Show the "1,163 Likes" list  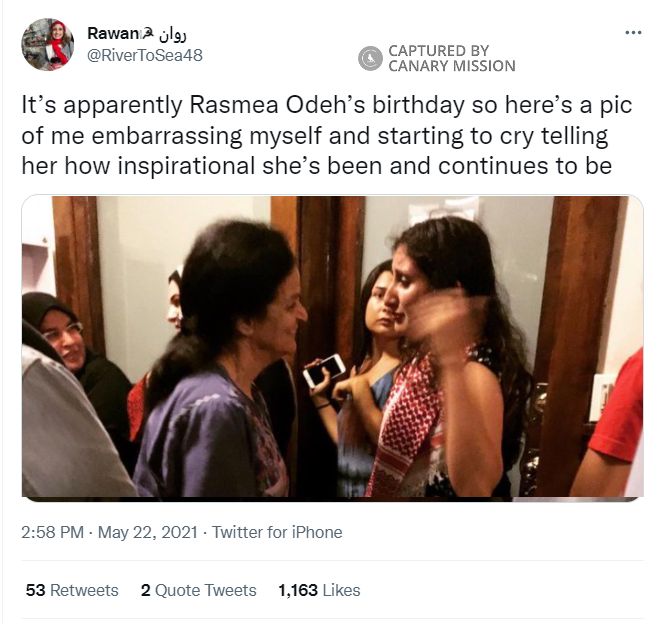click(x=319, y=590)
